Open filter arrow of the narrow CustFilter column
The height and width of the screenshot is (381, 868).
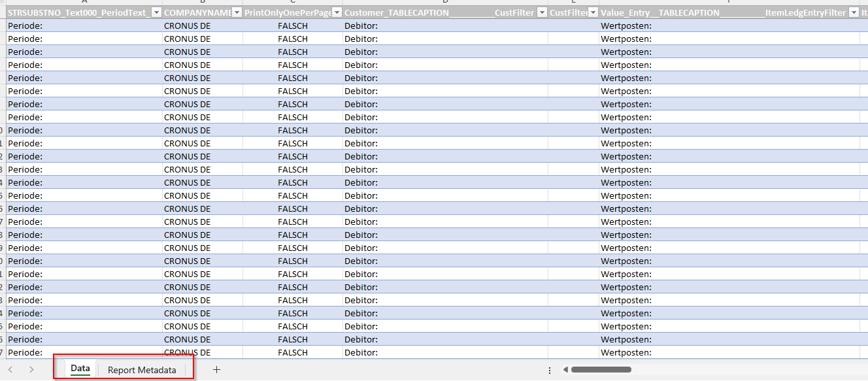(593, 12)
